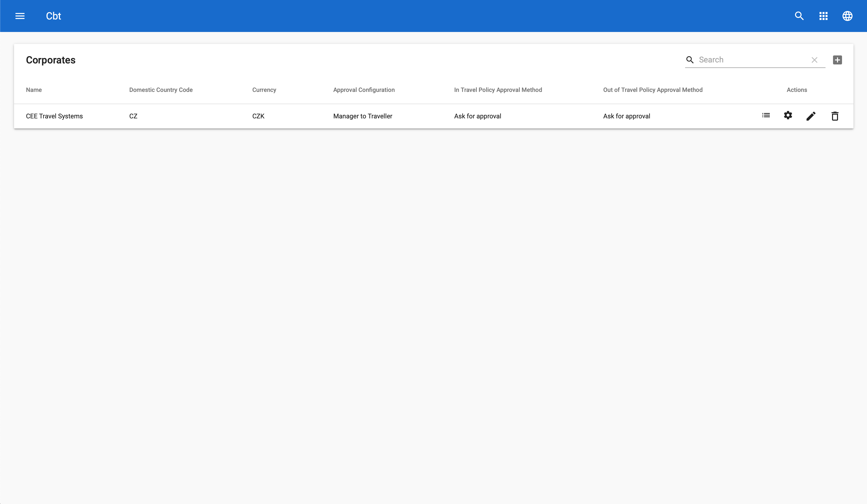Open the apps grid icon

pyautogui.click(x=823, y=16)
